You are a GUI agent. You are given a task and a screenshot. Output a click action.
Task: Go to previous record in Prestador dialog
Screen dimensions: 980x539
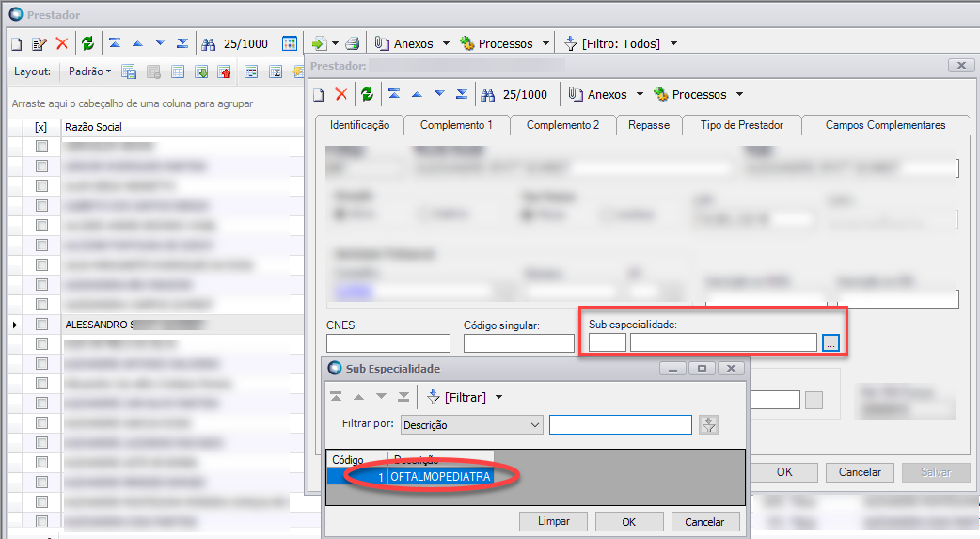(417, 94)
